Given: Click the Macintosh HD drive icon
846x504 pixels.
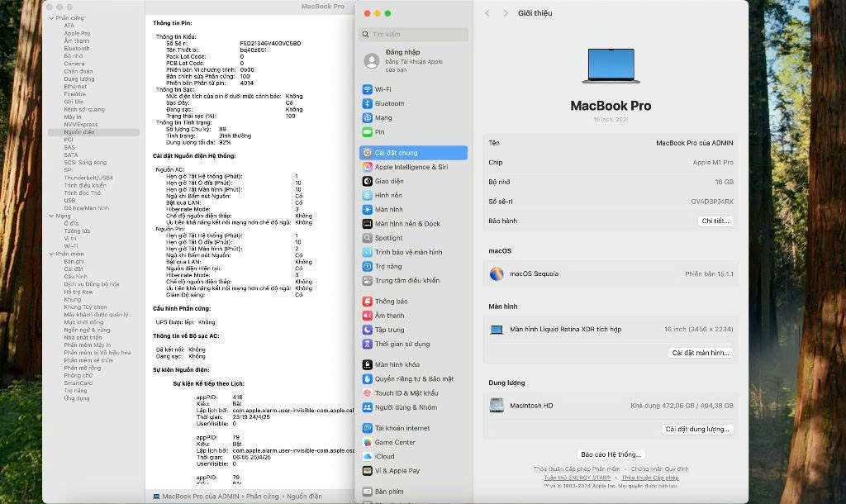Looking at the screenshot, I should [497, 405].
